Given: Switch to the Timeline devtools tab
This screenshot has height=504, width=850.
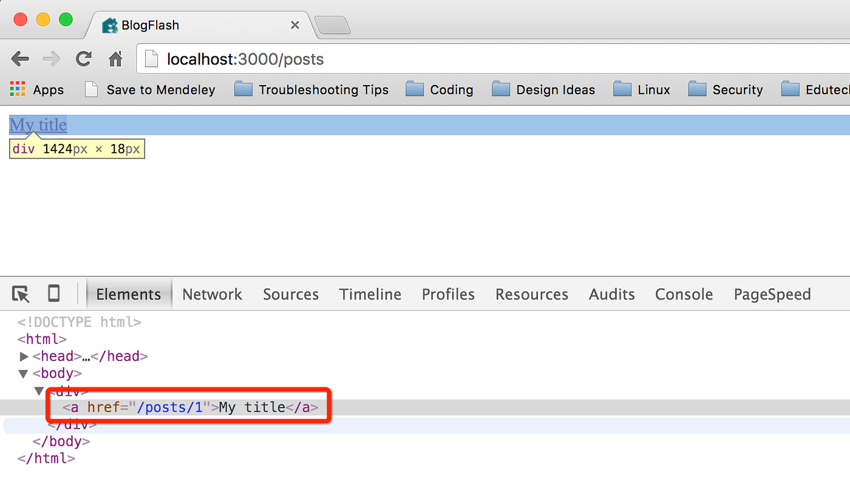Looking at the screenshot, I should pyautogui.click(x=370, y=295).
